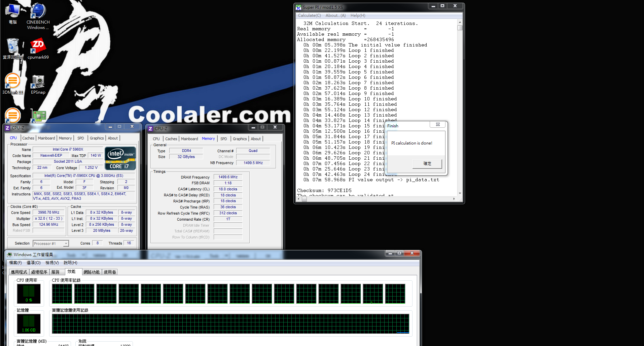Switch to 應用程式 tab in Task Manager
The width and height of the screenshot is (644, 346).
19,272
